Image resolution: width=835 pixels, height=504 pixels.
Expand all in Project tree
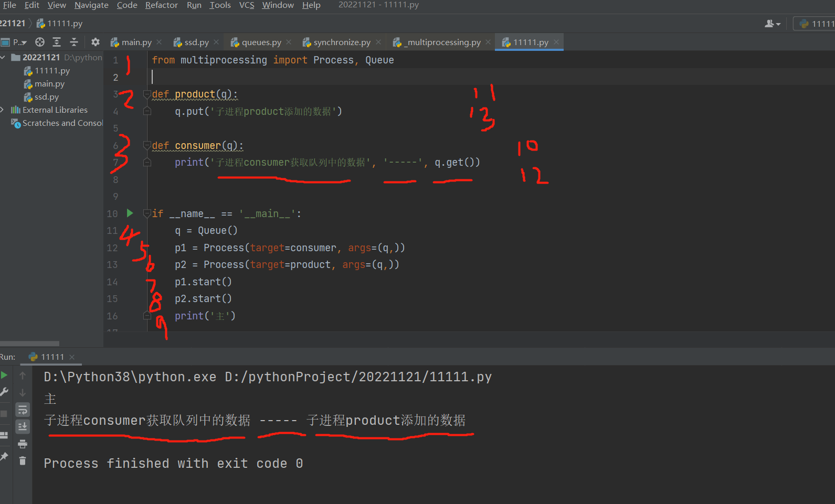point(57,42)
